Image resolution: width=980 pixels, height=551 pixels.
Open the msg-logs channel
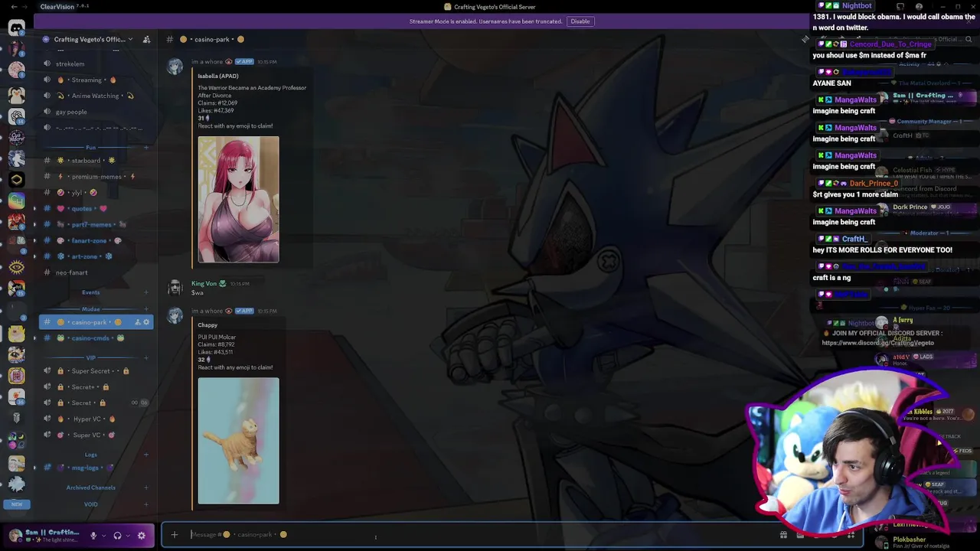click(96, 468)
